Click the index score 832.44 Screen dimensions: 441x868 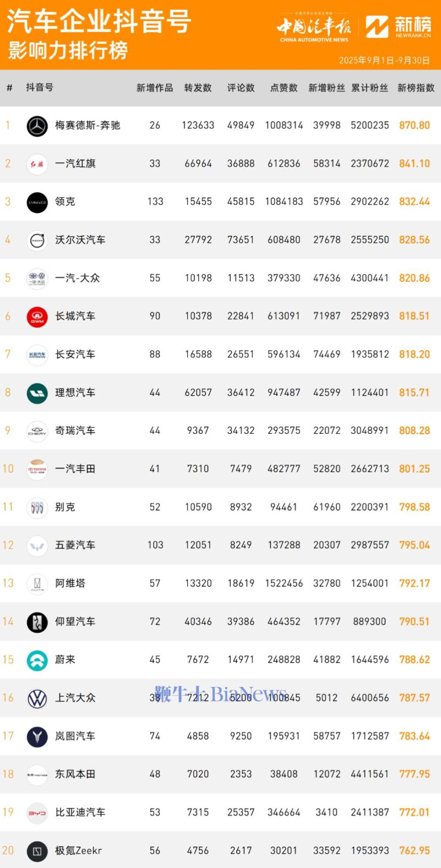(x=415, y=202)
